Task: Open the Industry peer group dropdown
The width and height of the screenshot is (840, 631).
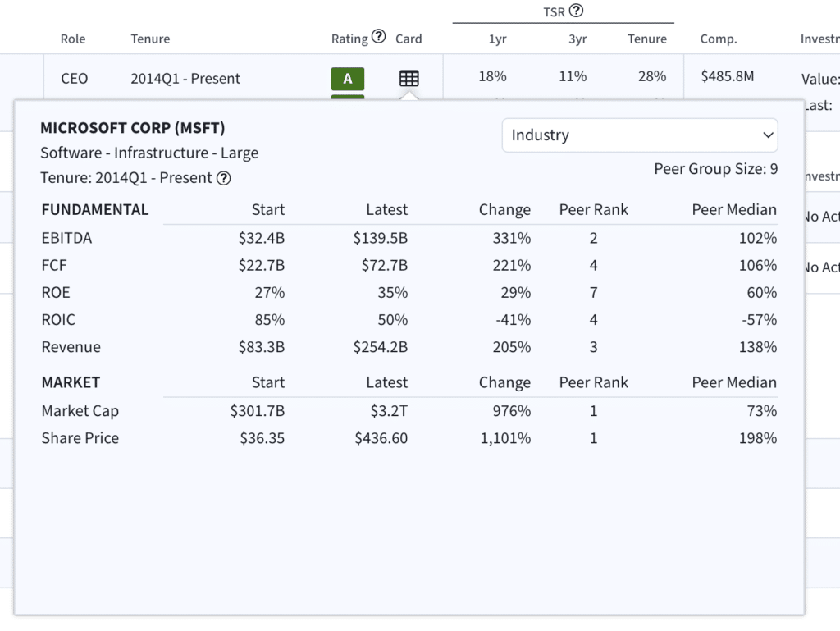Action: [640, 135]
